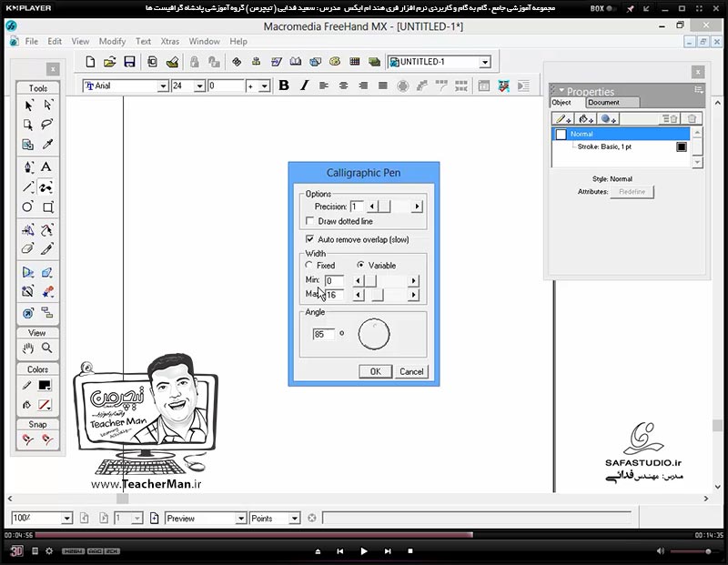The height and width of the screenshot is (565, 728).
Task: Click OK in Calligraphic Pen dialog
Action: coord(375,371)
